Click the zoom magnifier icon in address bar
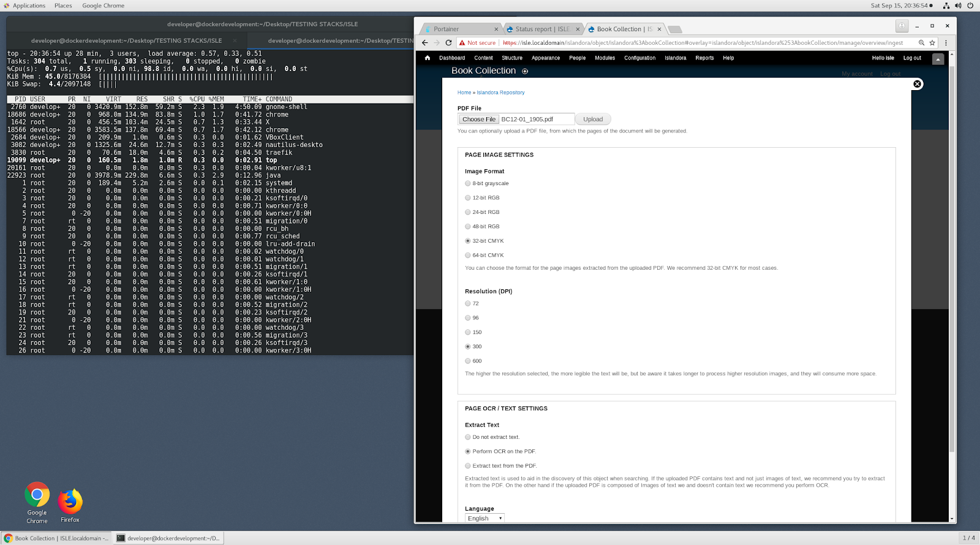The image size is (980, 545). 921,43
